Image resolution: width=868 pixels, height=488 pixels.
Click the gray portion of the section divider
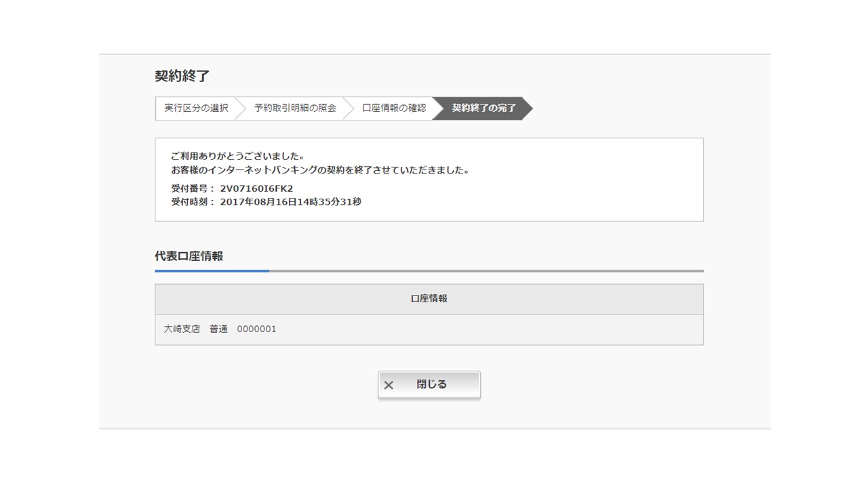click(486, 271)
